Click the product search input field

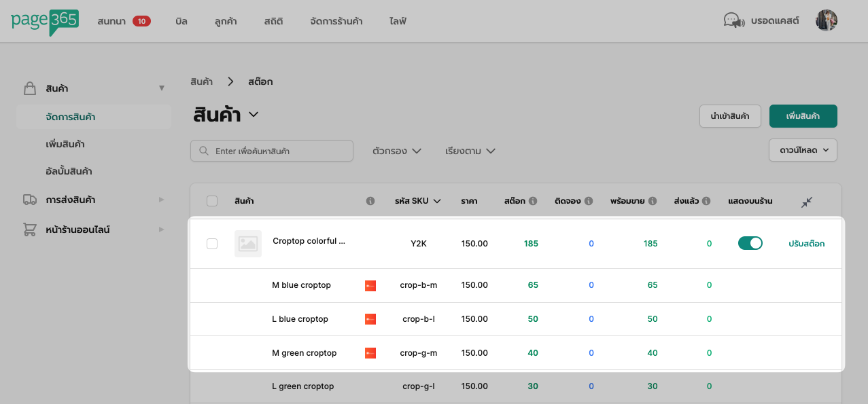272,151
